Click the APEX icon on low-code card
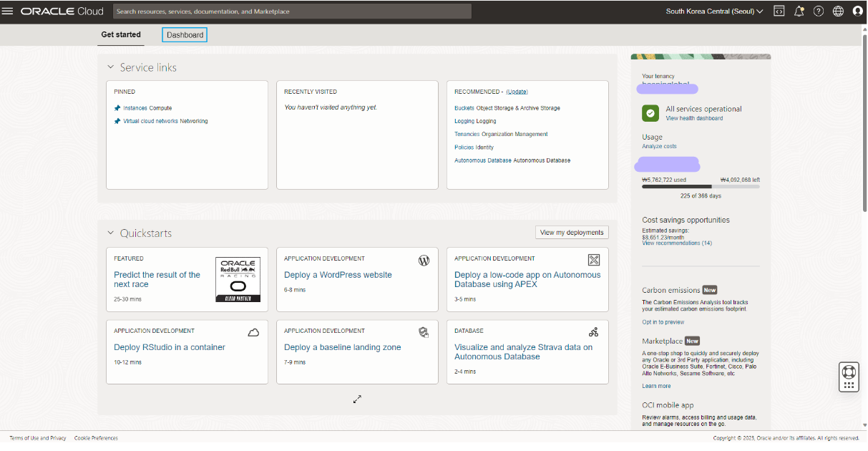This screenshot has width=868, height=451. (594, 260)
